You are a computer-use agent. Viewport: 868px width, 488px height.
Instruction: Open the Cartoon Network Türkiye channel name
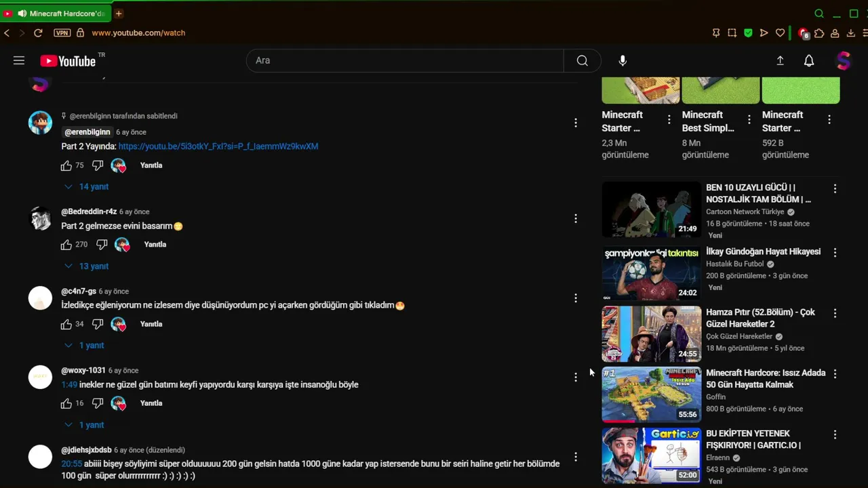point(745,212)
